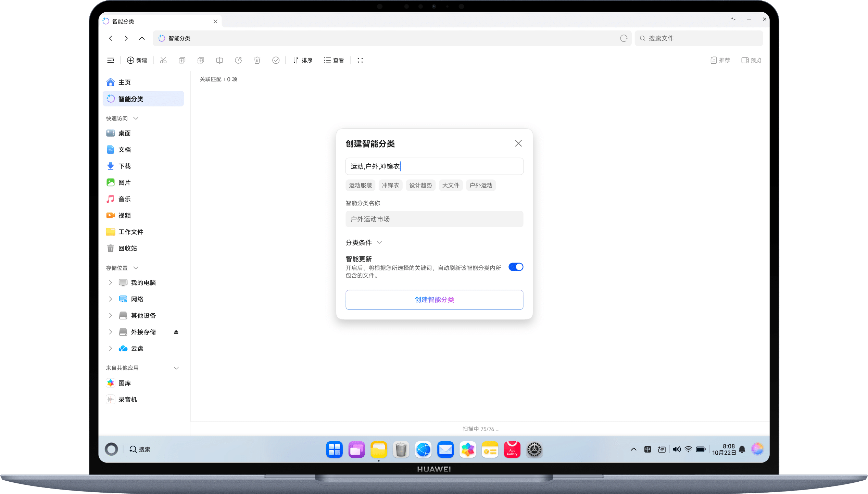Open the 录音机 entry in sidebar
This screenshot has width=868, height=494.
coord(127,399)
